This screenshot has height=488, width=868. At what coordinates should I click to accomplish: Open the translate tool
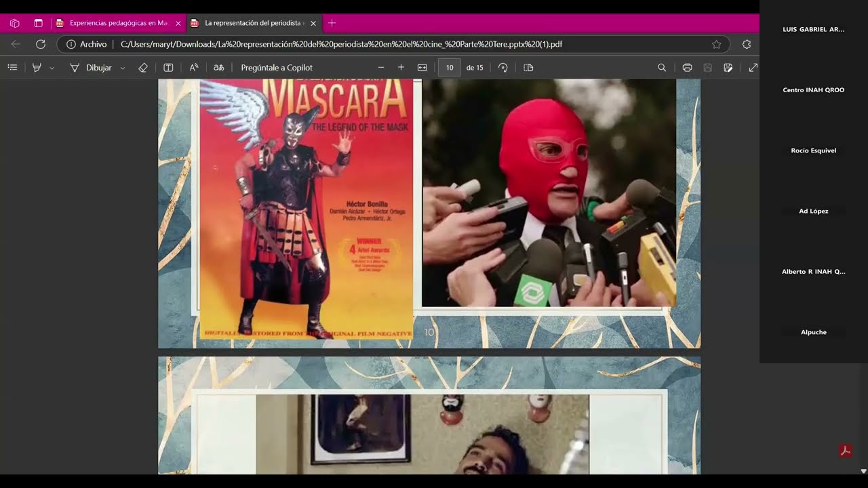219,68
